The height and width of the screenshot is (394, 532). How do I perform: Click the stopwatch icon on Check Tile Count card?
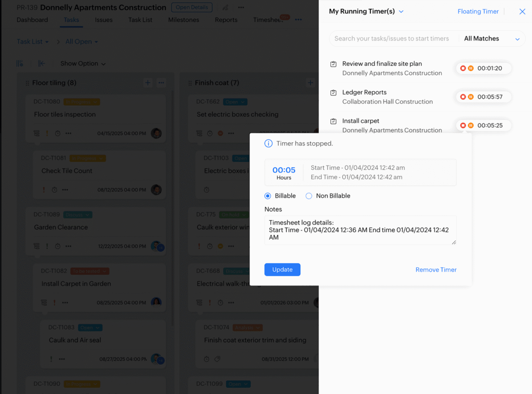point(54,189)
